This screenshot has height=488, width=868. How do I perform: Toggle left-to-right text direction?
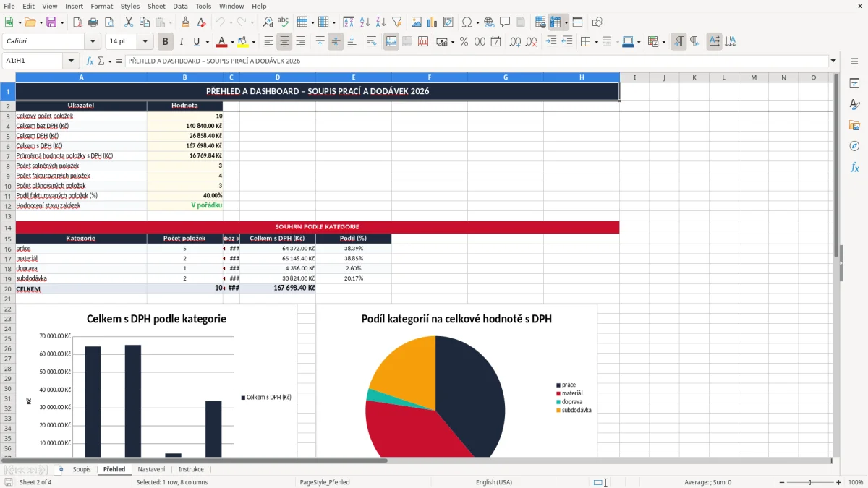click(x=678, y=41)
